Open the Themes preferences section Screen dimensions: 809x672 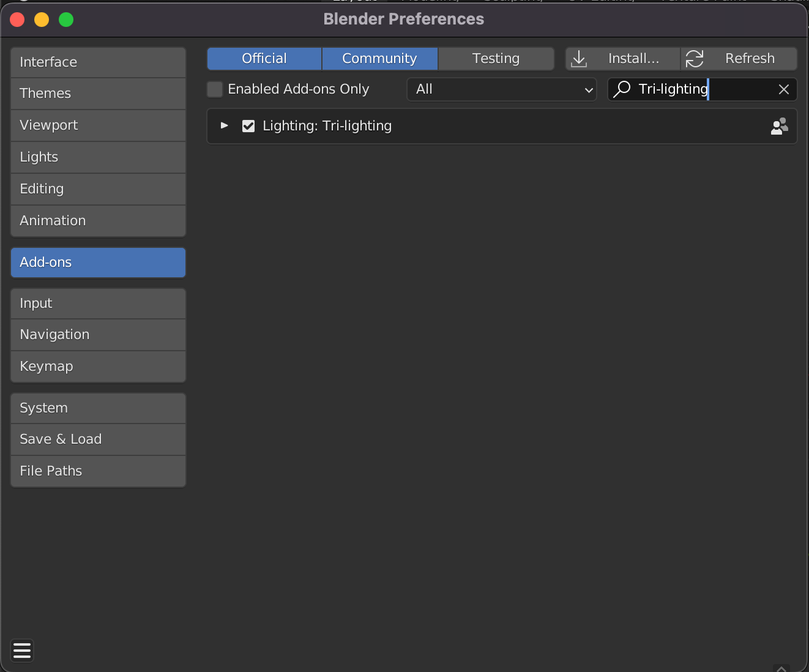(x=98, y=94)
